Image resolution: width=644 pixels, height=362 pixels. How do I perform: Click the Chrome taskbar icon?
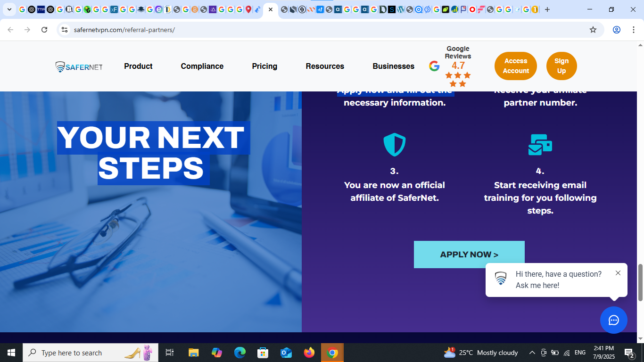(332, 353)
